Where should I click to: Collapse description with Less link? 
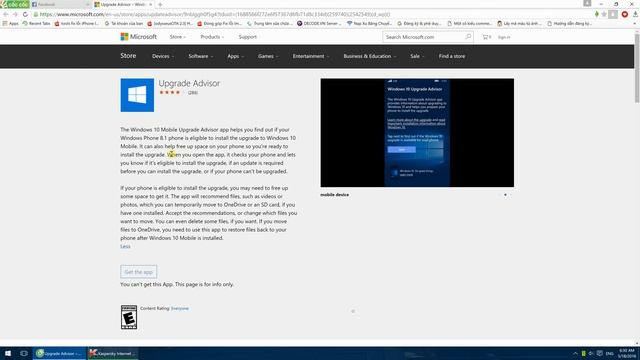125,246
